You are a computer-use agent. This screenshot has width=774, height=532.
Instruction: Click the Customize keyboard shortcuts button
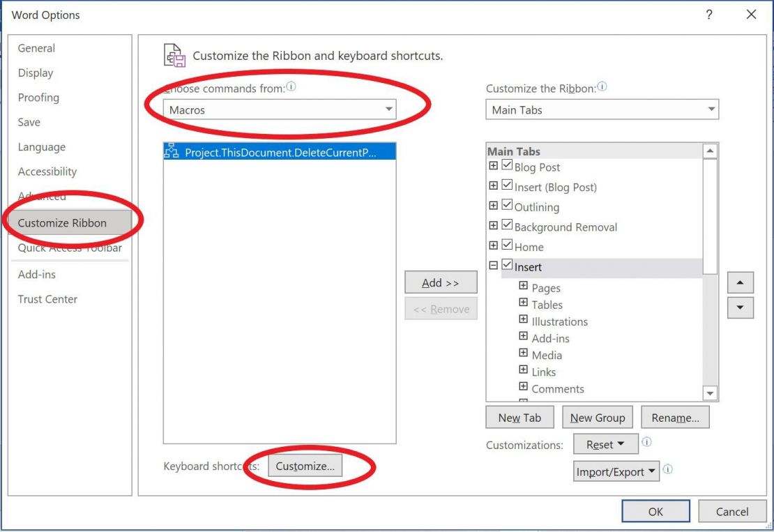pyautogui.click(x=305, y=466)
